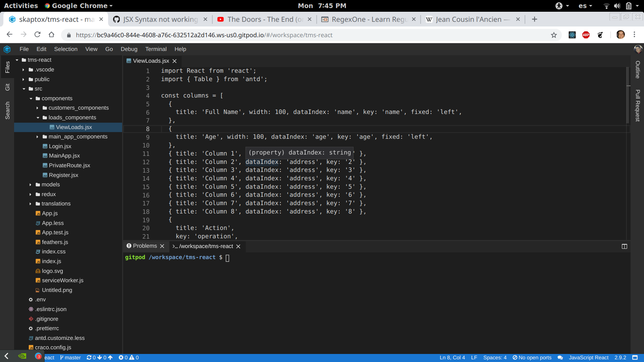Click the Gitpod logo in the top-left corner
Viewport: 644px width, 362px height.
click(x=7, y=49)
